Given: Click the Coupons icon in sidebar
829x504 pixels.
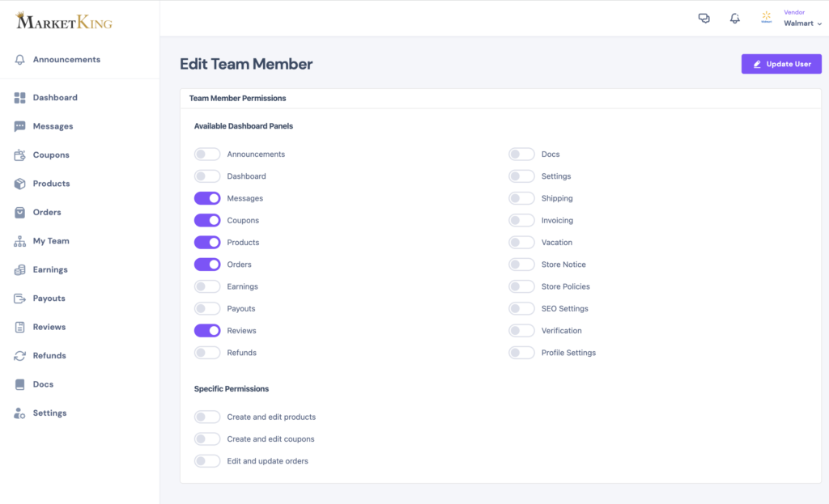Looking at the screenshot, I should 19,155.
